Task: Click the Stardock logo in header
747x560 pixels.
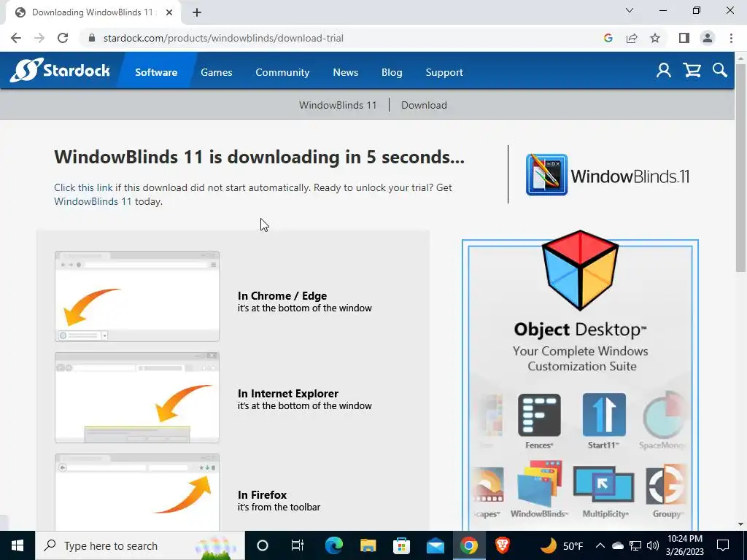Action: (60, 71)
